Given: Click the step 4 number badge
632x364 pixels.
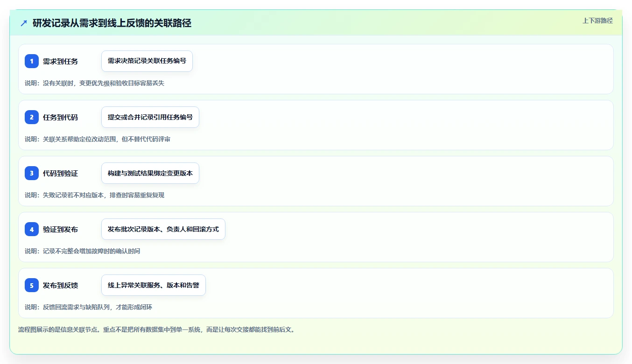Looking at the screenshot, I should pyautogui.click(x=32, y=229).
